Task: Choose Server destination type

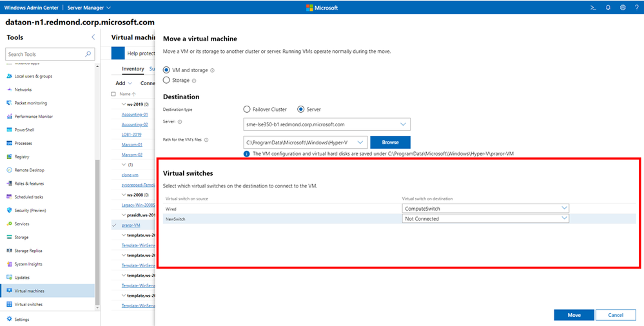Action: 300,110
